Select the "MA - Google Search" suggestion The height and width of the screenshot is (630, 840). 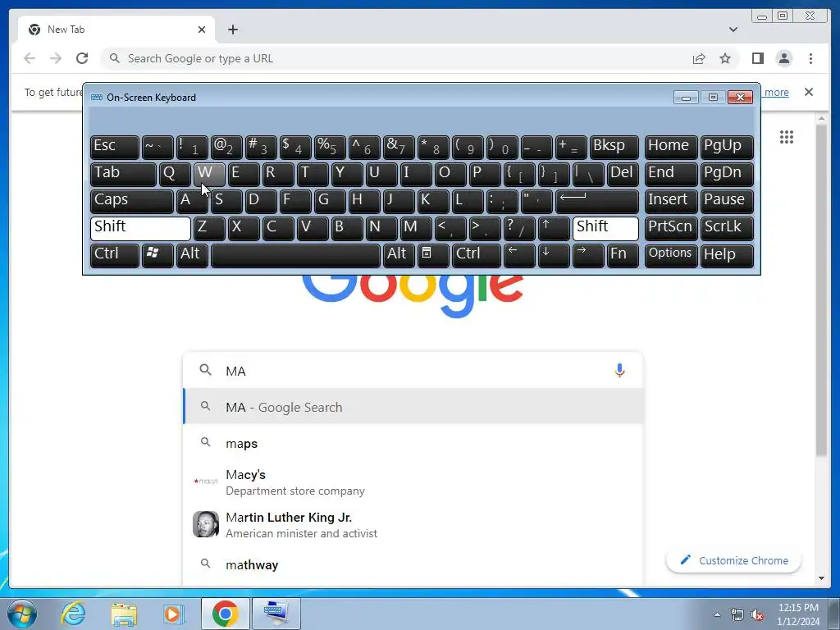413,407
